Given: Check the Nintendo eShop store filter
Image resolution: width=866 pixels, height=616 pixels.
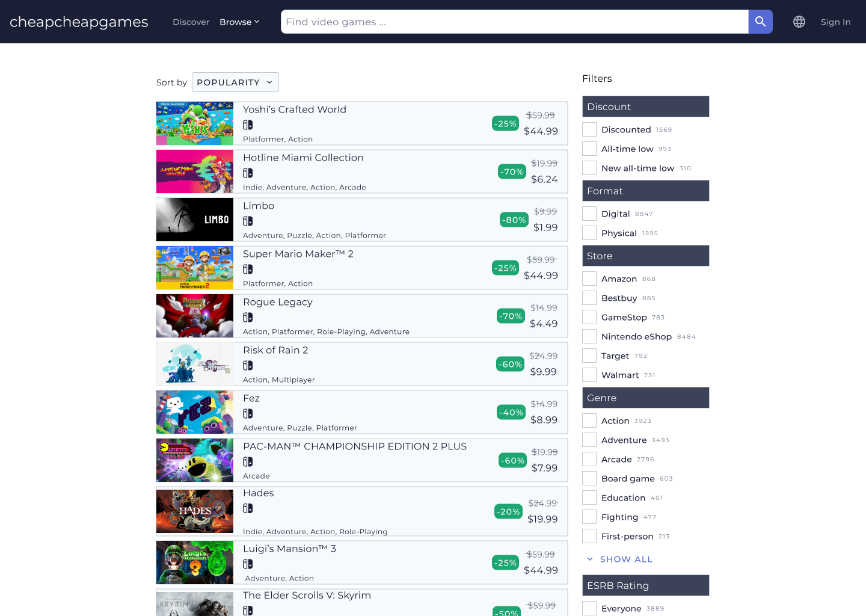Looking at the screenshot, I should pyautogui.click(x=589, y=336).
